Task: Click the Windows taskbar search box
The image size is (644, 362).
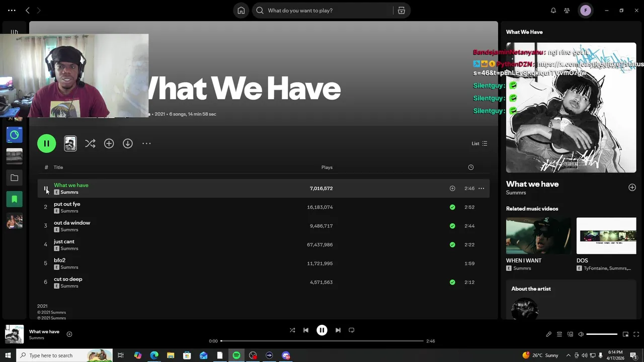Action: click(64, 355)
